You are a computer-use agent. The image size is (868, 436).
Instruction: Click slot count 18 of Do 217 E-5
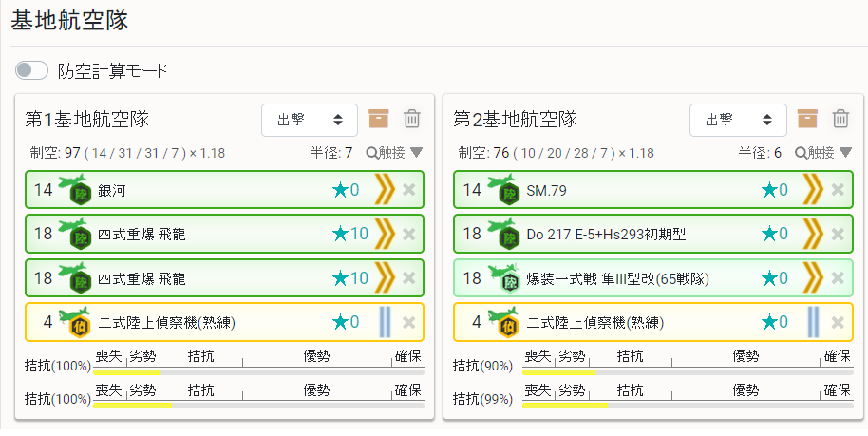click(x=472, y=234)
